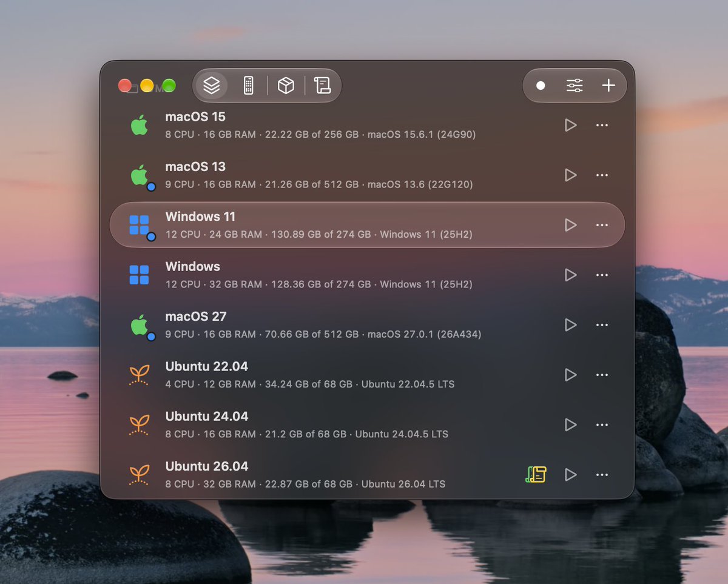
Task: Click the Windows logo icon of Windows 11
Action: click(x=139, y=225)
